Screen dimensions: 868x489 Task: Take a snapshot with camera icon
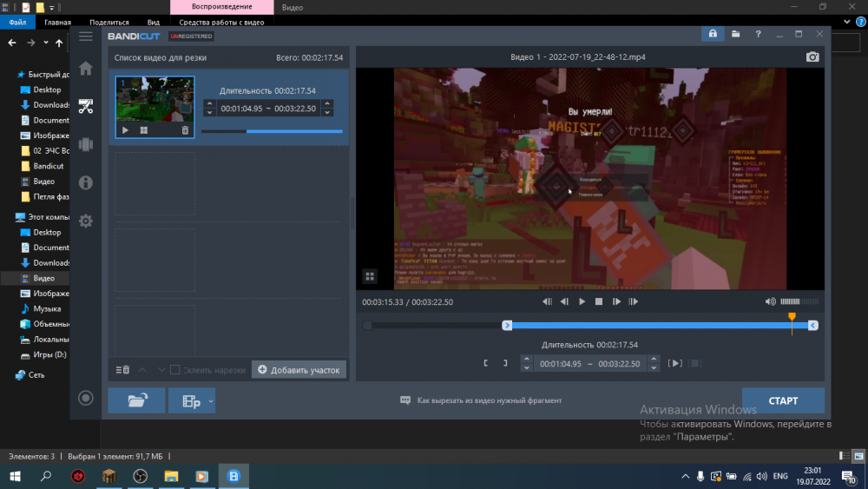pyautogui.click(x=812, y=57)
